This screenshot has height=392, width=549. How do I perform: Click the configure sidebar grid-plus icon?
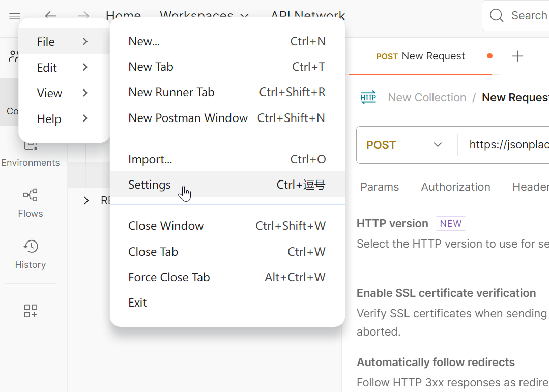pos(31,311)
